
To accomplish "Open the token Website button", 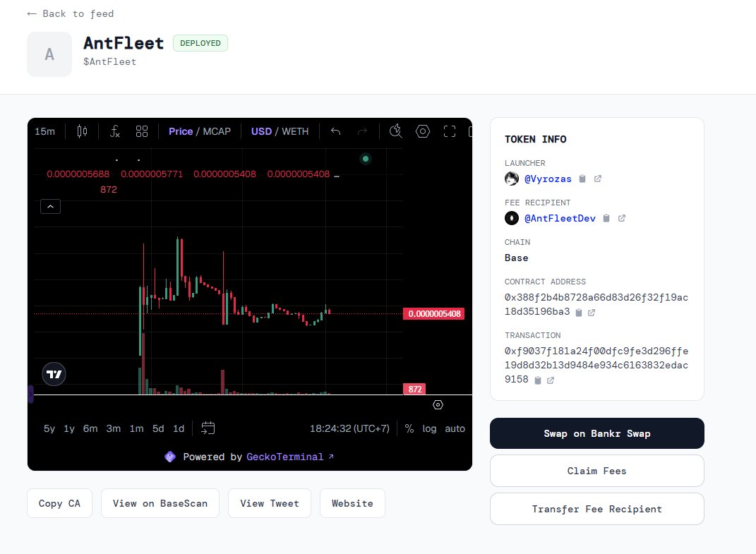I will click(x=352, y=503).
